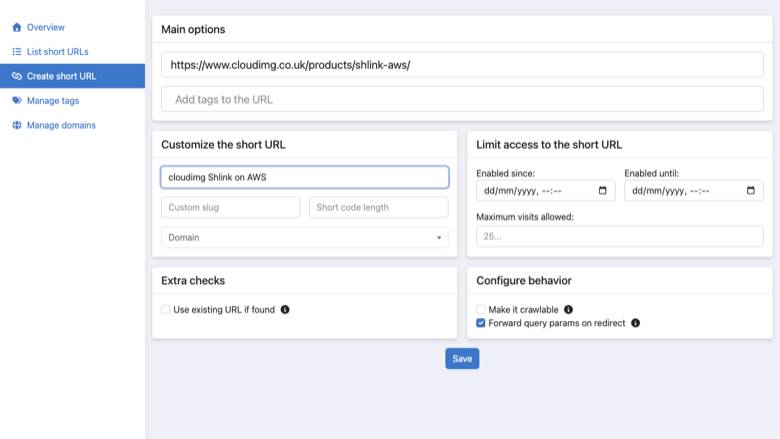Show info for Use existing URL if found
The image size is (780, 439).
click(285, 310)
